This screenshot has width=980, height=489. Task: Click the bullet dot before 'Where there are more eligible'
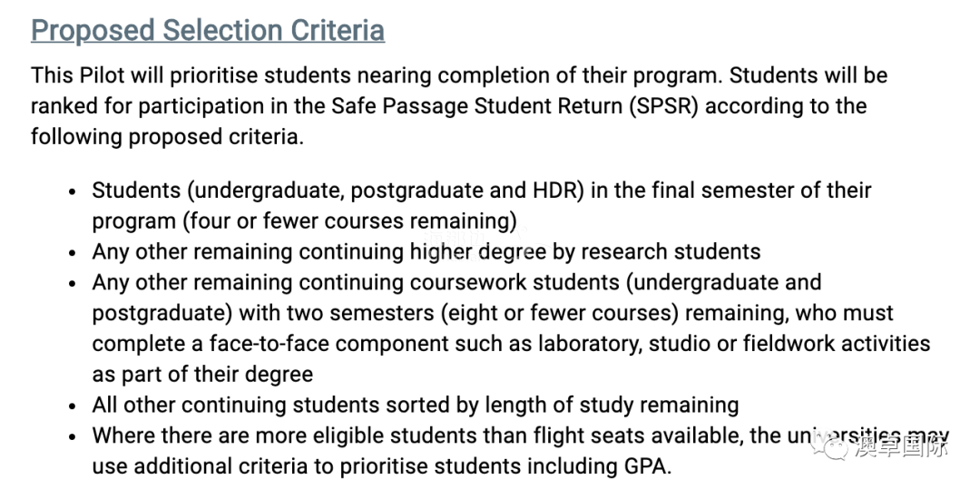pos(73,436)
